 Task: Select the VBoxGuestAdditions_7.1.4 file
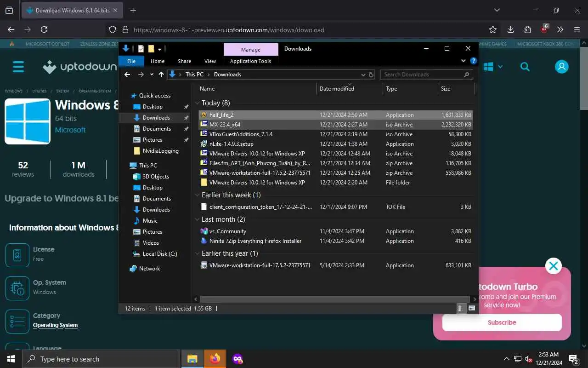point(335,134)
